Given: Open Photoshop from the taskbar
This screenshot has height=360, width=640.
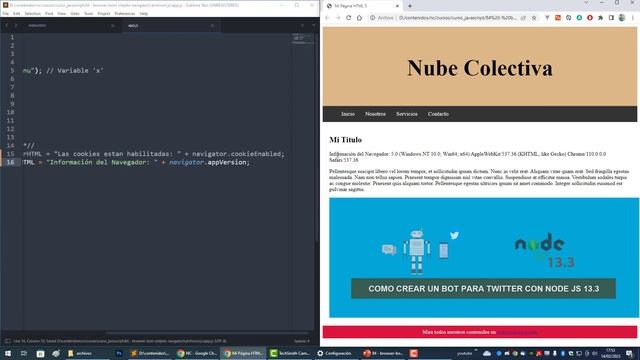Looking at the screenshot, I should pos(119,353).
